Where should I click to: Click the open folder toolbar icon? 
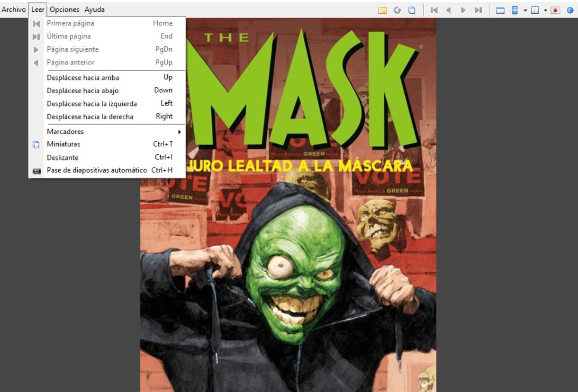[382, 10]
